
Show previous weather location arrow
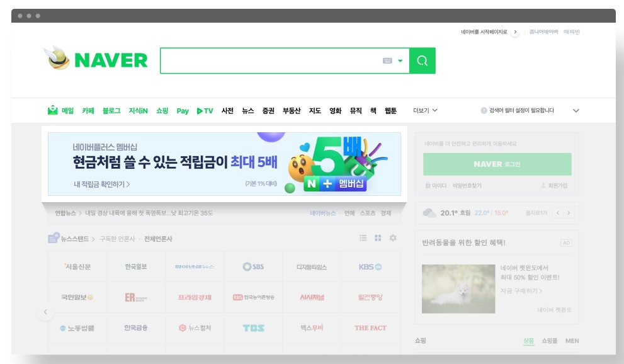(558, 213)
